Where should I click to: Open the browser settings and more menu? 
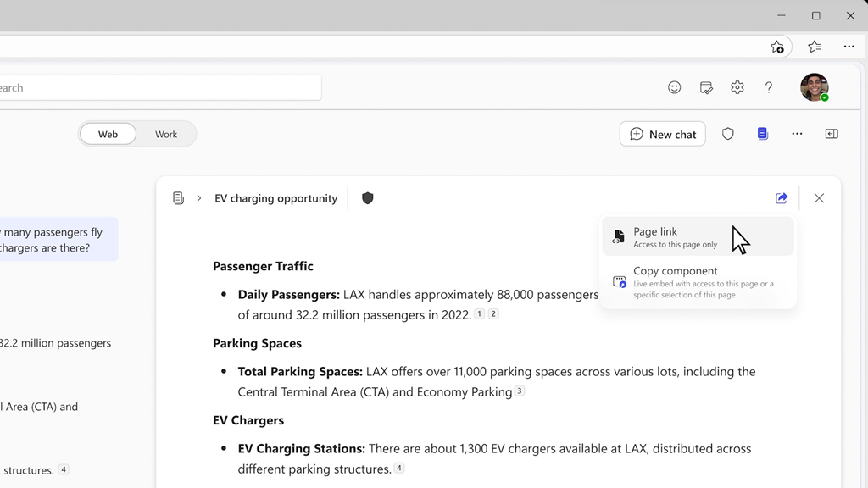click(849, 47)
